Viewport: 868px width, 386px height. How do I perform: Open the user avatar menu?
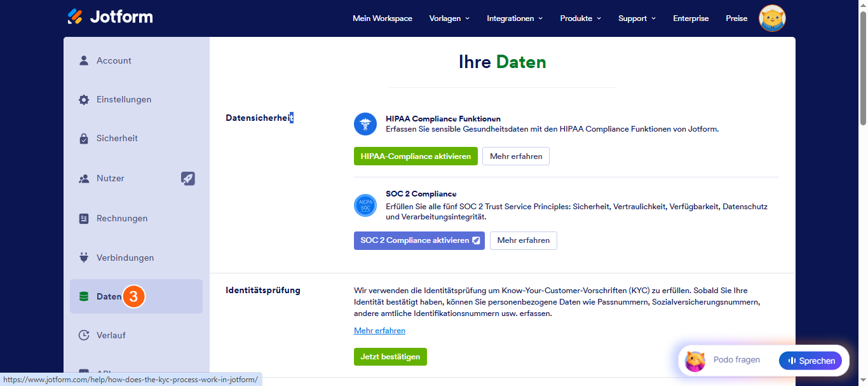[773, 18]
